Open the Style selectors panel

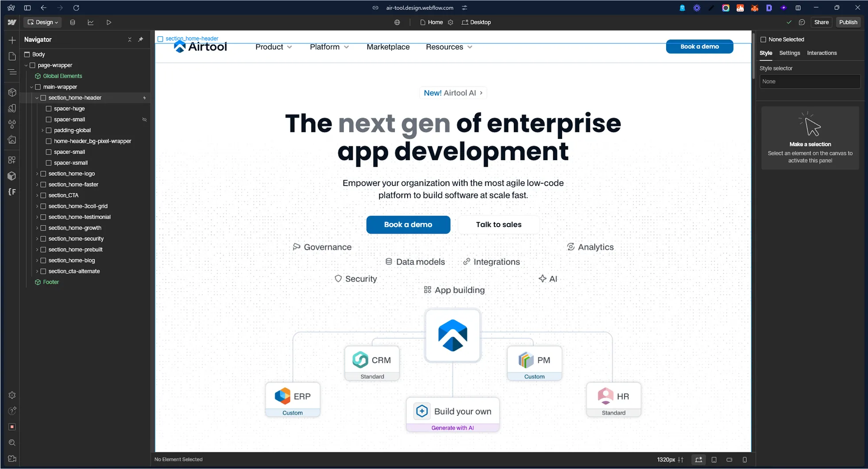[12, 108]
